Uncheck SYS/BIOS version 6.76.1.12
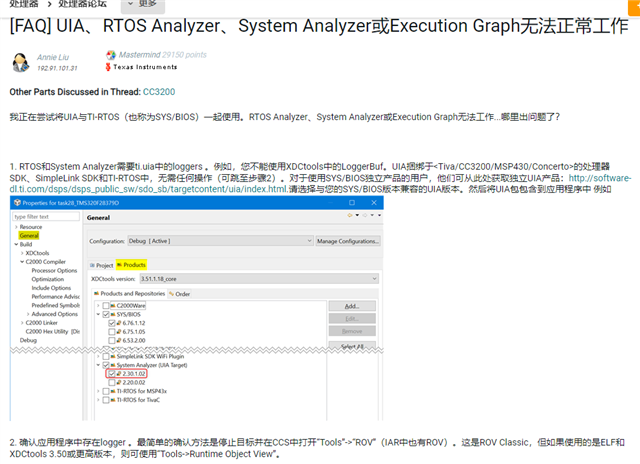 [x=112, y=323]
